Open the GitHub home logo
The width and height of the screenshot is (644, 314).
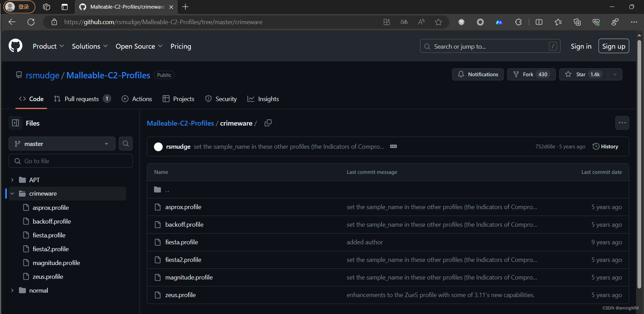[16, 46]
